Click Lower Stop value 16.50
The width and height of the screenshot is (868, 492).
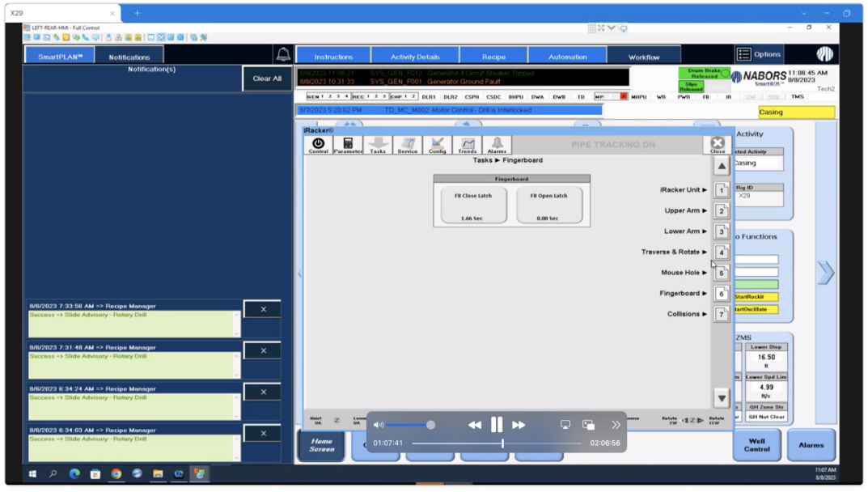pyautogui.click(x=766, y=360)
